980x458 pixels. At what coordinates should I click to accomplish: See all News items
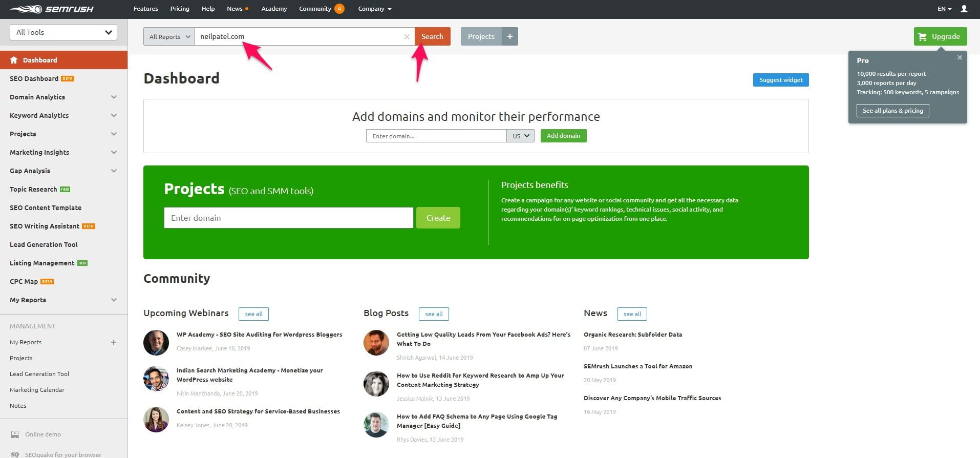(632, 314)
